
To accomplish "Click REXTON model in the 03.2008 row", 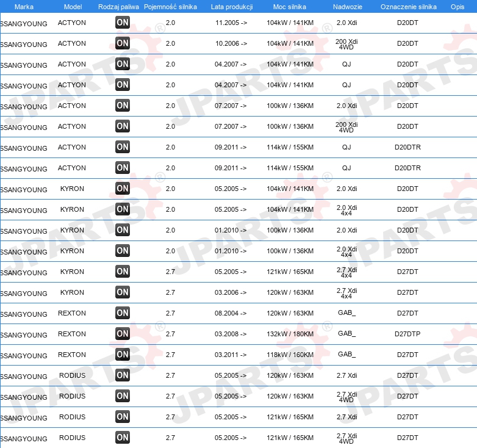I will click(x=72, y=334).
